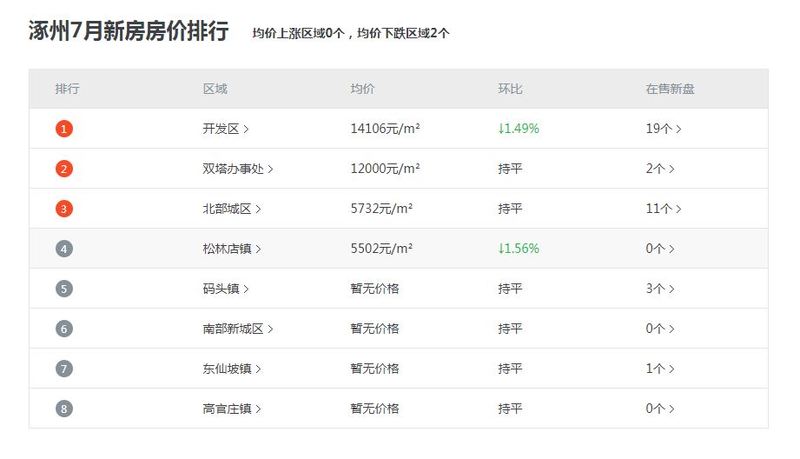
Task: Click the 涿州7月新房房价排行 title
Action: click(129, 31)
